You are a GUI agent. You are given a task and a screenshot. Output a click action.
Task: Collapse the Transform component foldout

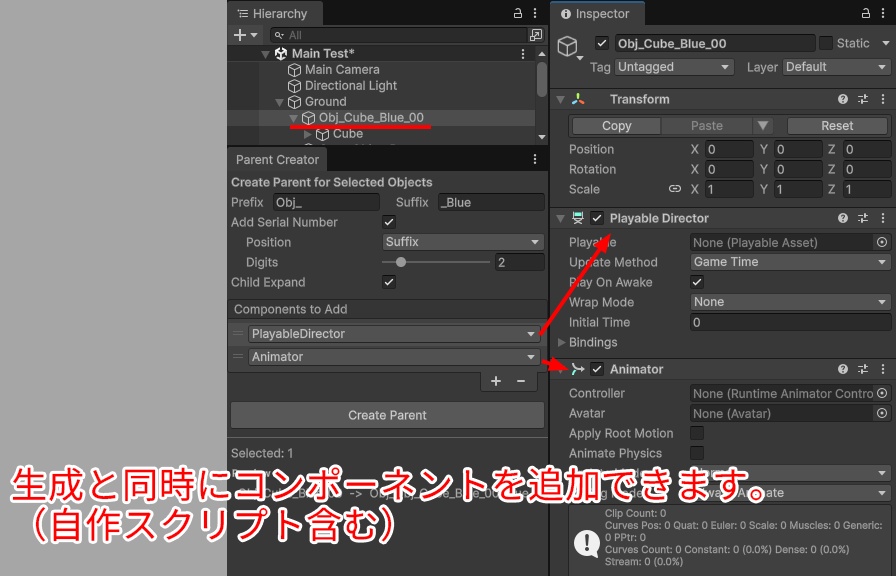[561, 99]
